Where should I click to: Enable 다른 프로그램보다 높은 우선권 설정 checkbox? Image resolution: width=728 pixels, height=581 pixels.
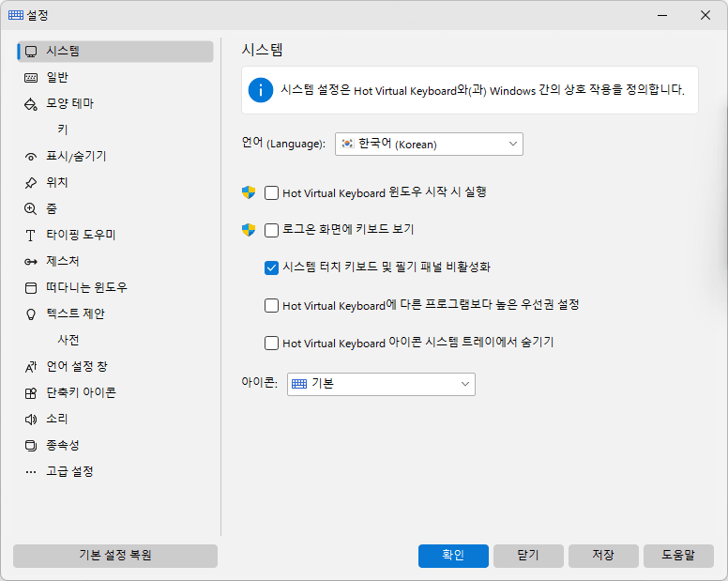272,306
